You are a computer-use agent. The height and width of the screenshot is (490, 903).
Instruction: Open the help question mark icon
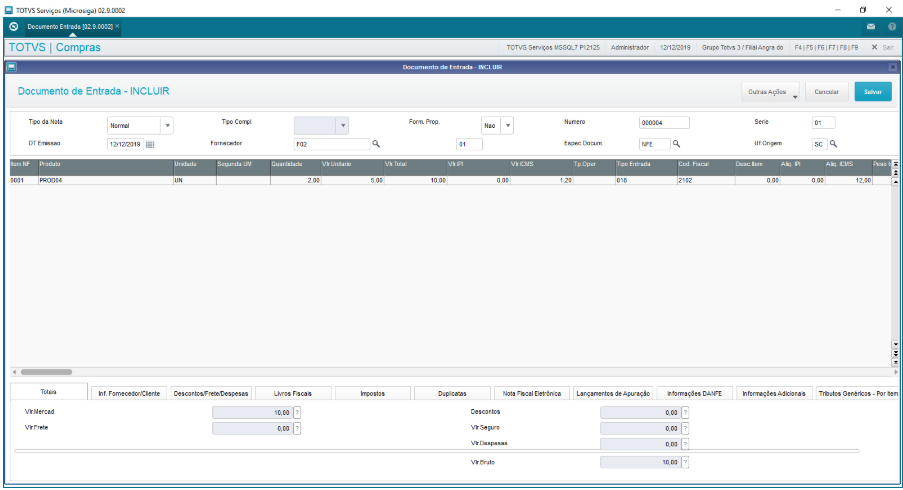[892, 26]
